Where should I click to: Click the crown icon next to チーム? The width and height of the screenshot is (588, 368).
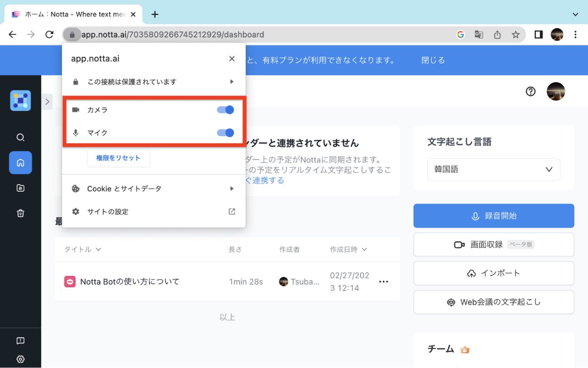tap(465, 350)
